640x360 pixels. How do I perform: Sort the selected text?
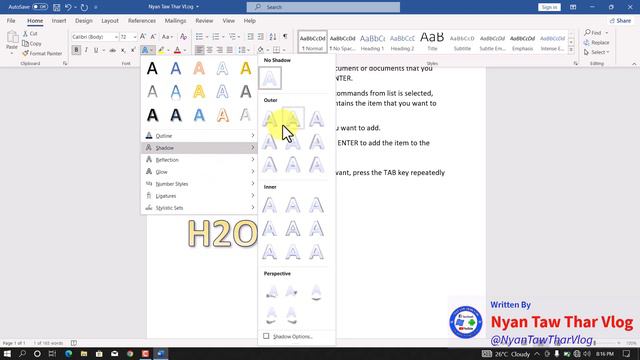(273, 37)
